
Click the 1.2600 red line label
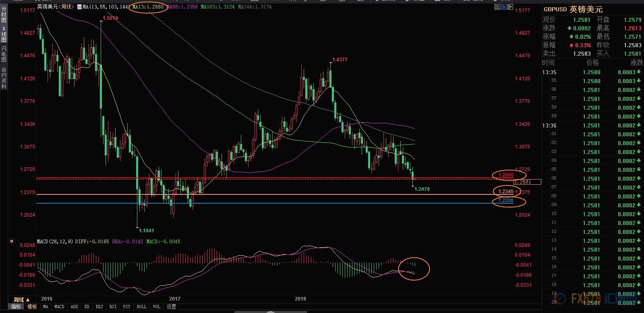pyautogui.click(x=506, y=175)
